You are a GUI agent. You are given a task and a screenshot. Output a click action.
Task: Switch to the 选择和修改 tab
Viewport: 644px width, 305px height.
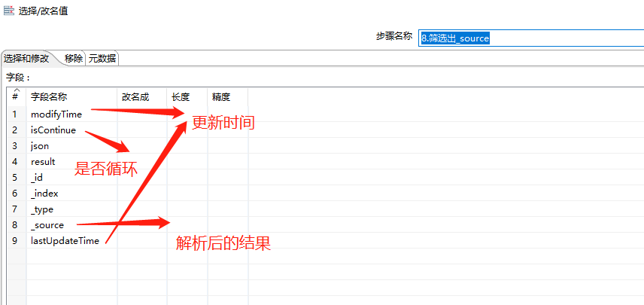tap(26, 59)
